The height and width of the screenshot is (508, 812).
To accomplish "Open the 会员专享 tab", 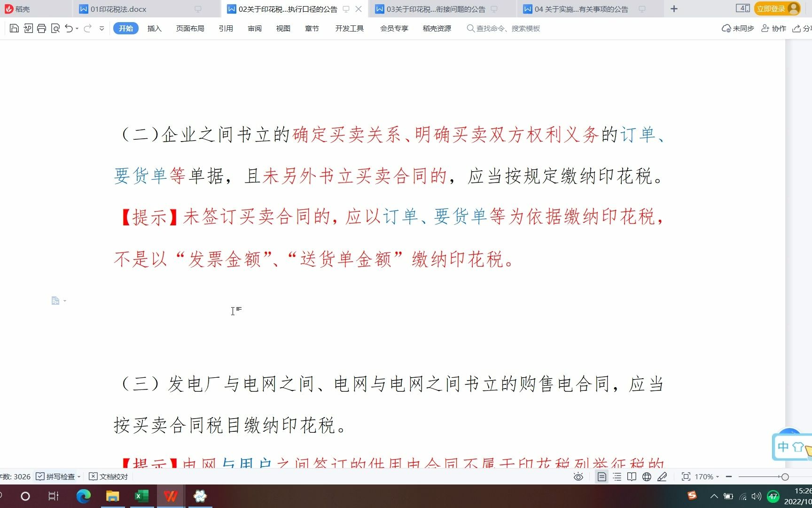I will point(394,29).
